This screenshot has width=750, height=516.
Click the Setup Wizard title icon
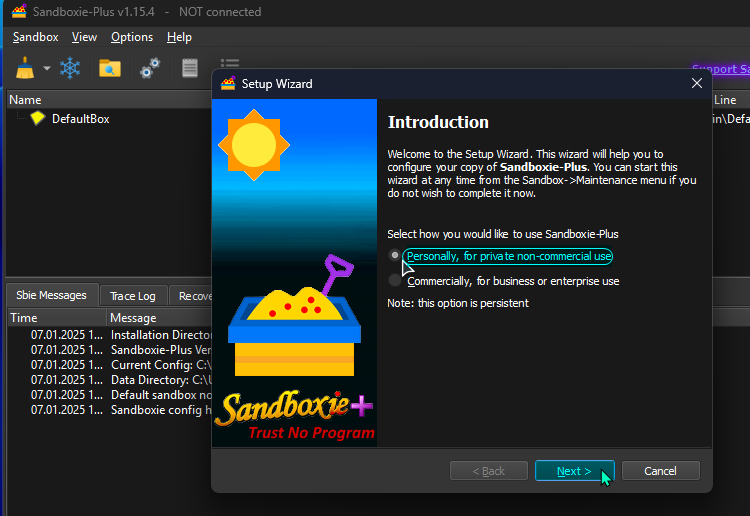point(228,84)
